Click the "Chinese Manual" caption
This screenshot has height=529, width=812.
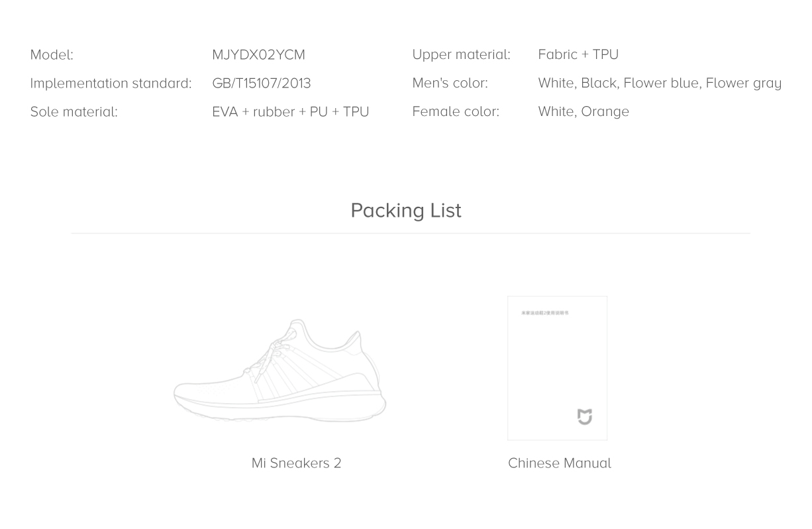click(559, 463)
